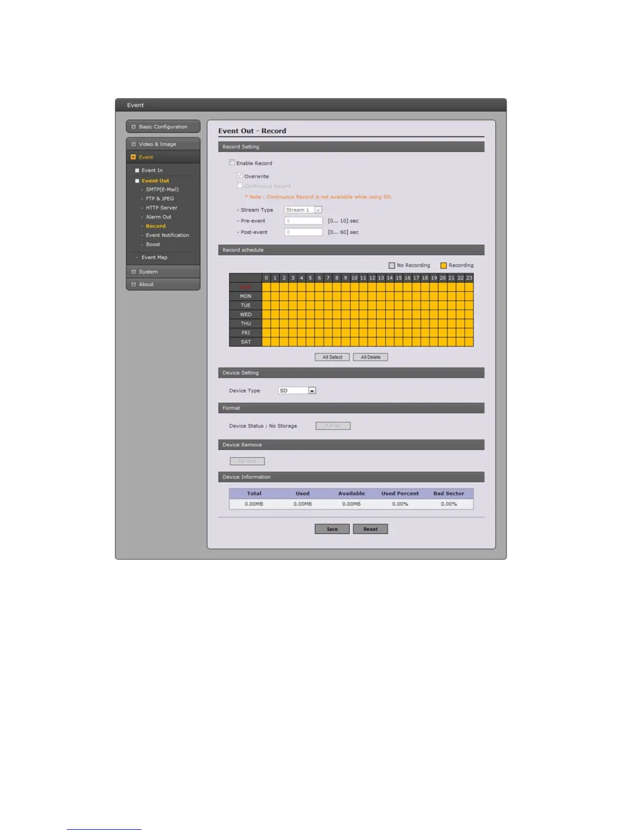Screen dimensions: 644x834
Task: Click the Pre-event seconds input field
Action: pos(303,221)
